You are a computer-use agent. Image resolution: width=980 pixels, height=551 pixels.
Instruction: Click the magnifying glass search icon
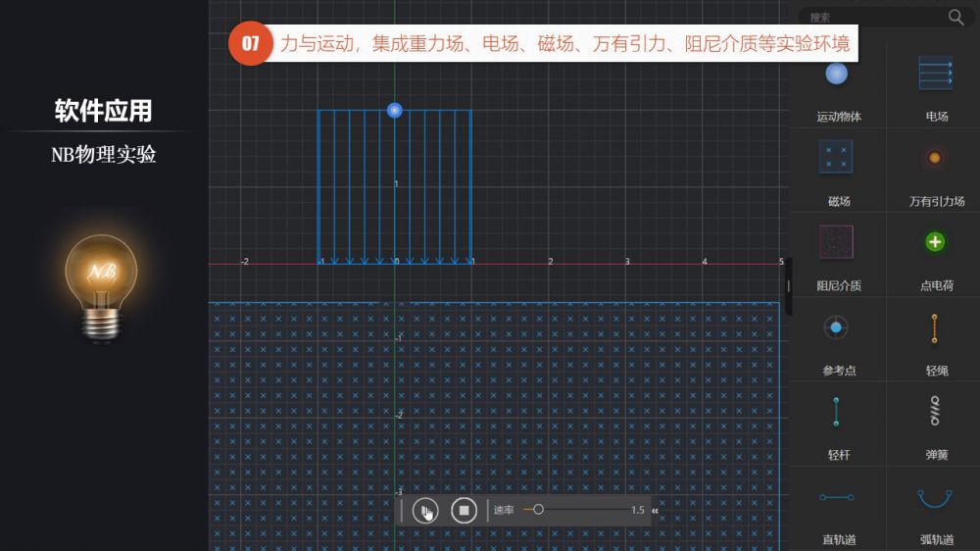955,17
